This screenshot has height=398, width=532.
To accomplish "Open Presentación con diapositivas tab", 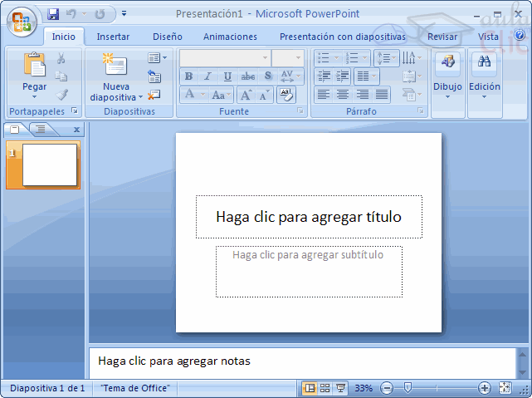I will (x=342, y=37).
